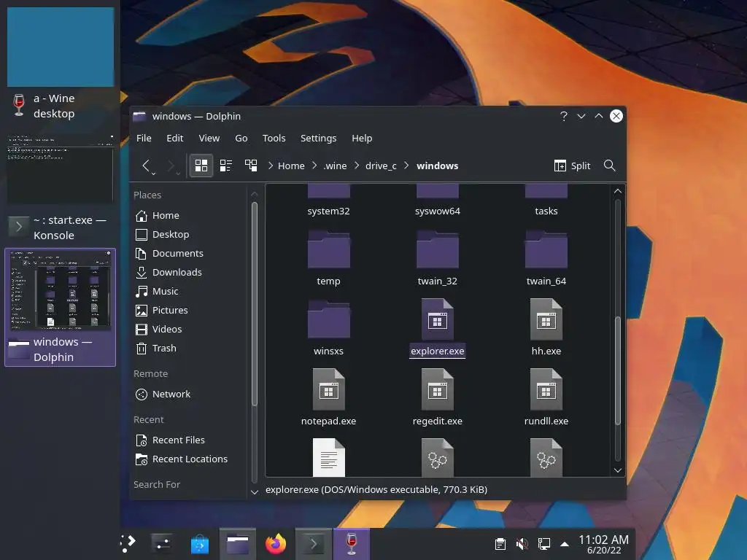The height and width of the screenshot is (560, 747).
Task: Open Recent Locations in Places
Action: [x=190, y=459]
